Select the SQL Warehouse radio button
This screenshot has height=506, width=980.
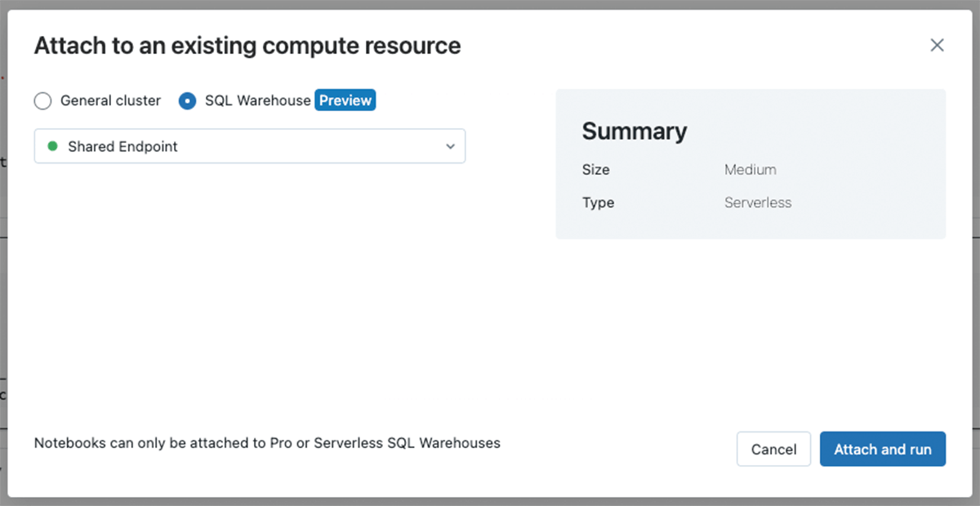(187, 101)
